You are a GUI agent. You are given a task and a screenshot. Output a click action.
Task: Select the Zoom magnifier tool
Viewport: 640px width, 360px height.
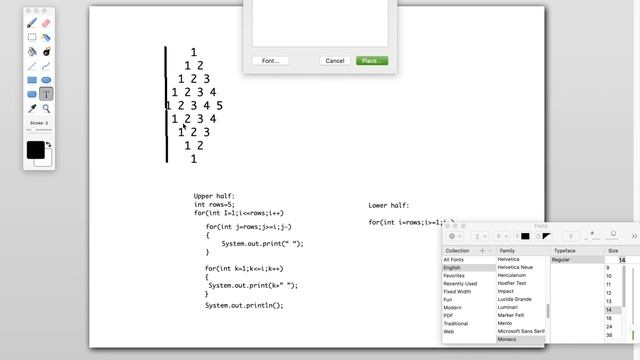pos(46,109)
